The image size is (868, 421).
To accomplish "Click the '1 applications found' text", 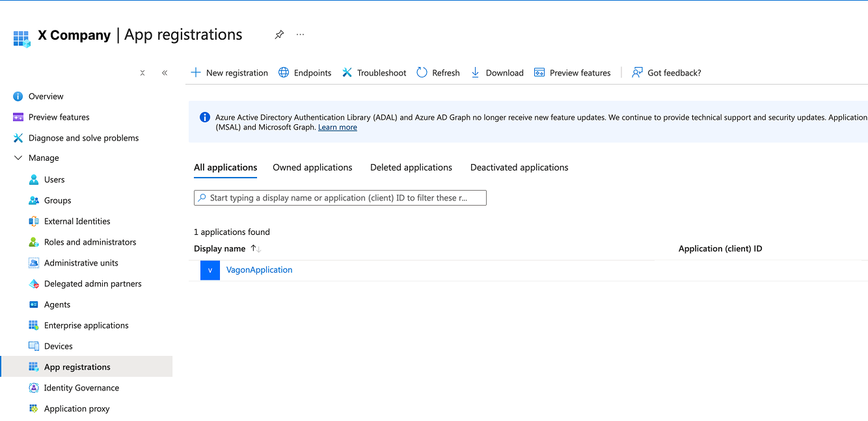I will (x=232, y=232).
